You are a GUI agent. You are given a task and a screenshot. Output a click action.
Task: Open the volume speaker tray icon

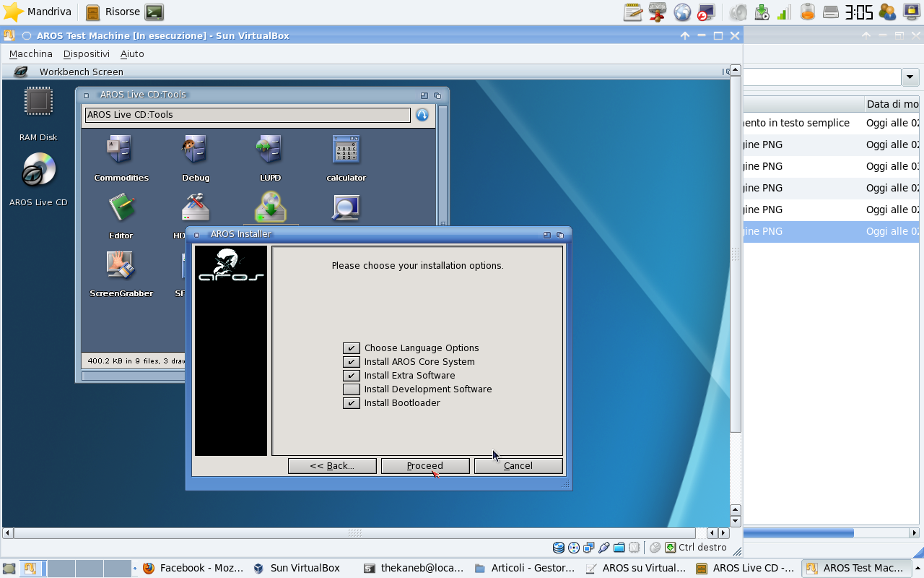click(738, 12)
